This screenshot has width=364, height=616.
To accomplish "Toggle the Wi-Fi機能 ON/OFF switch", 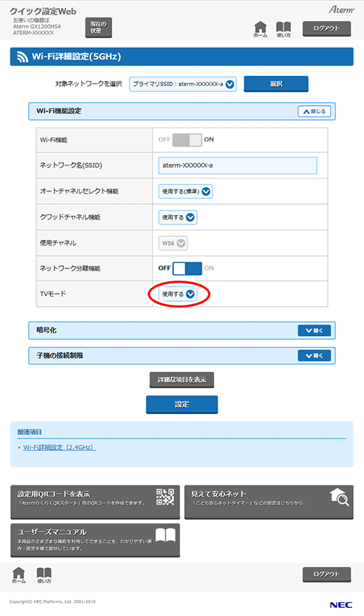I will [x=187, y=139].
